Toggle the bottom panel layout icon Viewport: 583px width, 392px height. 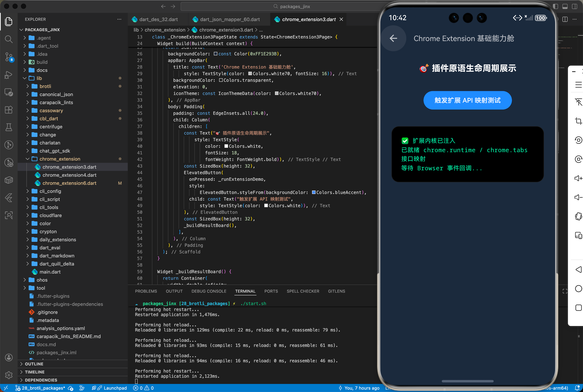pos(565,6)
